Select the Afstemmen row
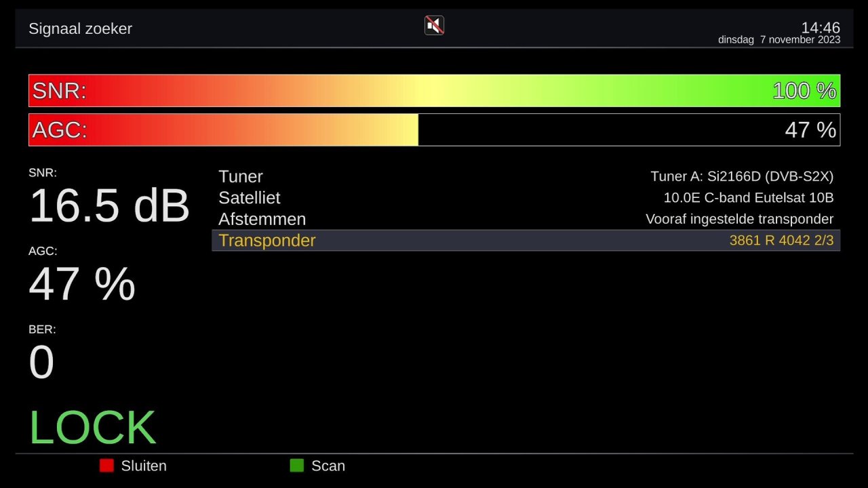The image size is (868, 488). [262, 220]
